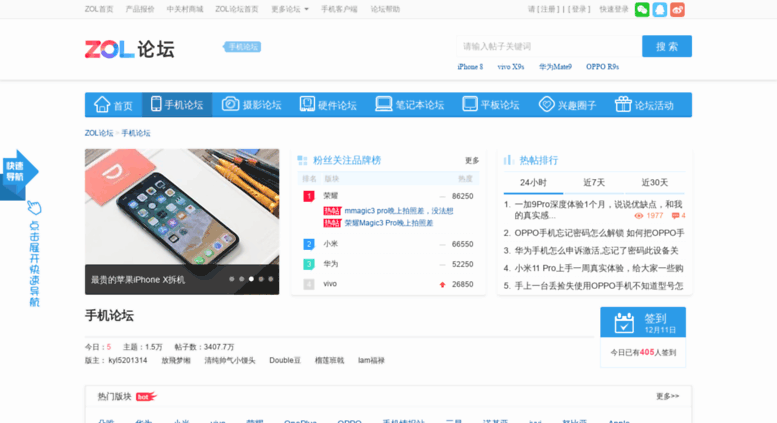This screenshot has height=423, width=777.
Task: Expand the 更多论坛 dropdown
Action: pos(289,9)
